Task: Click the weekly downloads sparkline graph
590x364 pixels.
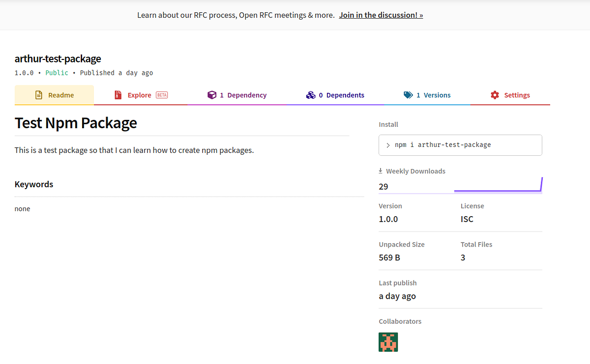Action: 498,185
